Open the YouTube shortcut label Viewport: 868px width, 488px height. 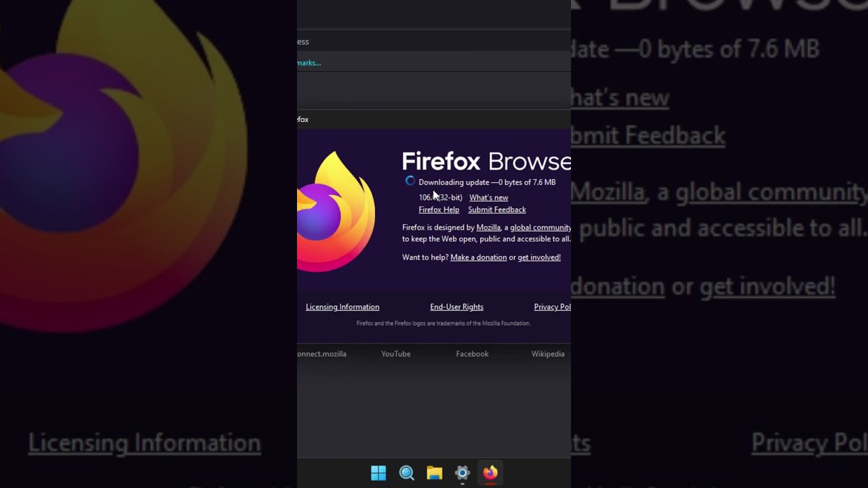coord(396,354)
